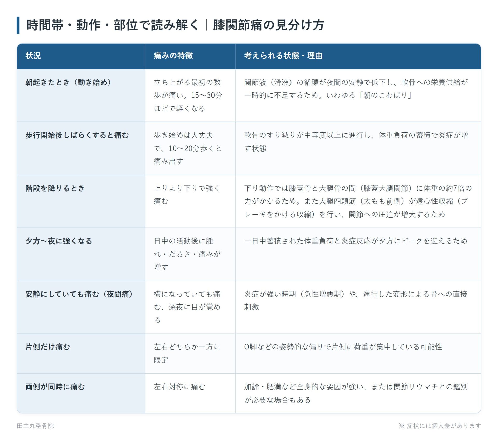Viewport: 498px width, 448px height.
Task: Click the title 時間帯・動作・部位で読み解く
Action: click(x=113, y=25)
